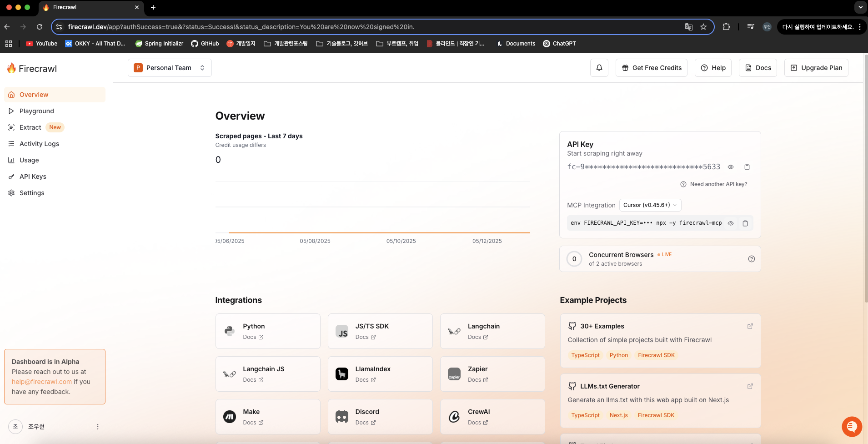Open LlamaIndex Docs link
The height and width of the screenshot is (444, 868).
tap(366, 380)
